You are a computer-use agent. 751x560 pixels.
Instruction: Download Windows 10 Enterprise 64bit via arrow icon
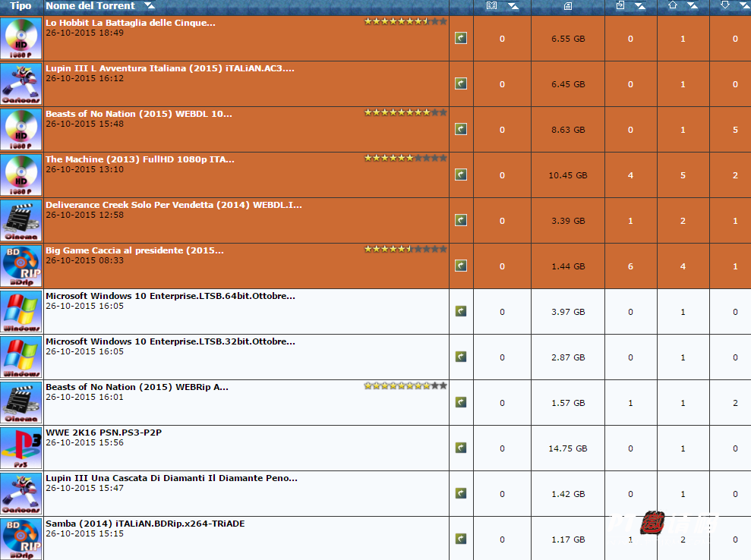pyautogui.click(x=461, y=312)
